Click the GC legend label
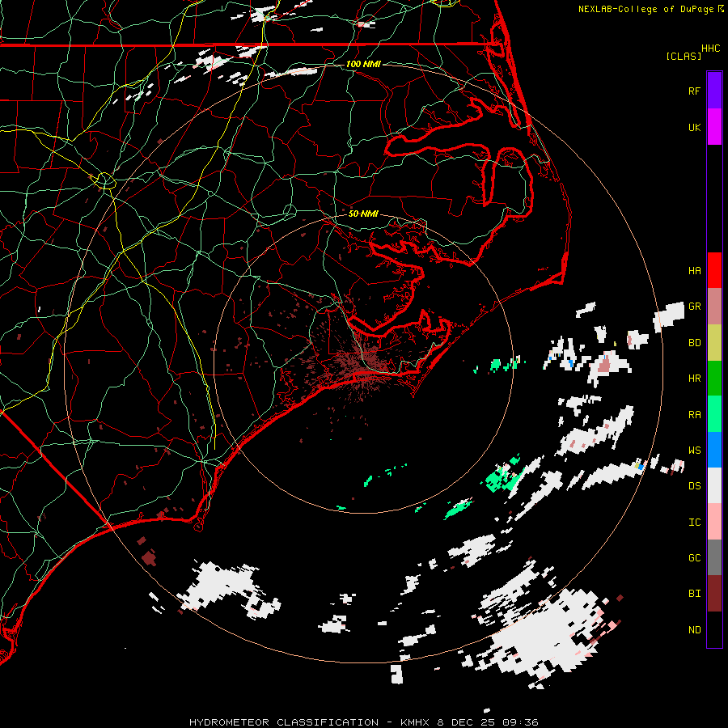Image resolution: width=728 pixels, height=728 pixels. click(694, 558)
